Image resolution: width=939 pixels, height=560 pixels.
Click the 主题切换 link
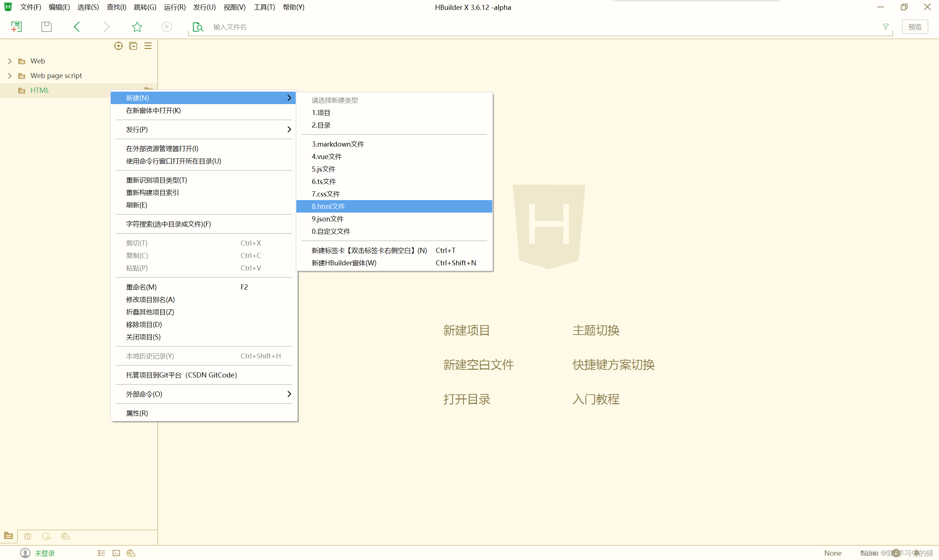[x=596, y=330]
